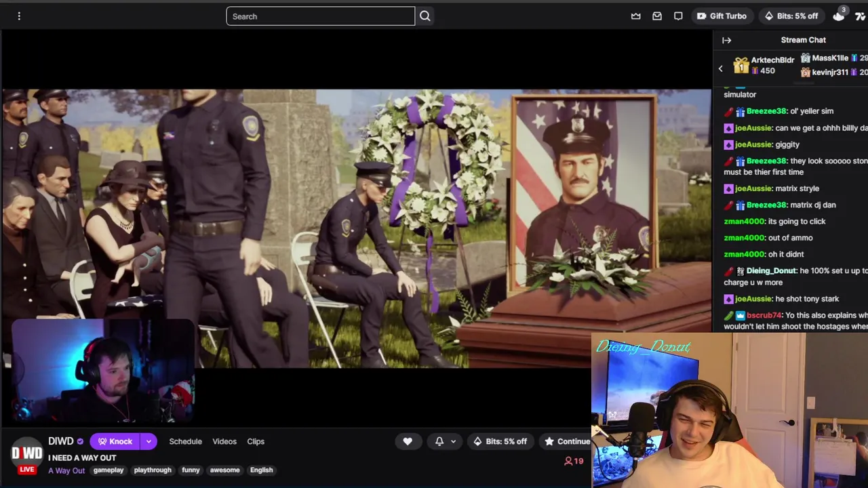Open ArktechBldr gift leaderboard icon
The image size is (868, 488).
(x=741, y=66)
